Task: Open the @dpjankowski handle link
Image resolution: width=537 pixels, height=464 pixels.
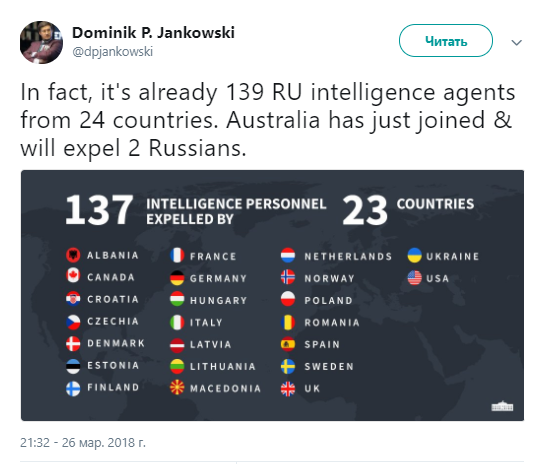Action: [112, 52]
